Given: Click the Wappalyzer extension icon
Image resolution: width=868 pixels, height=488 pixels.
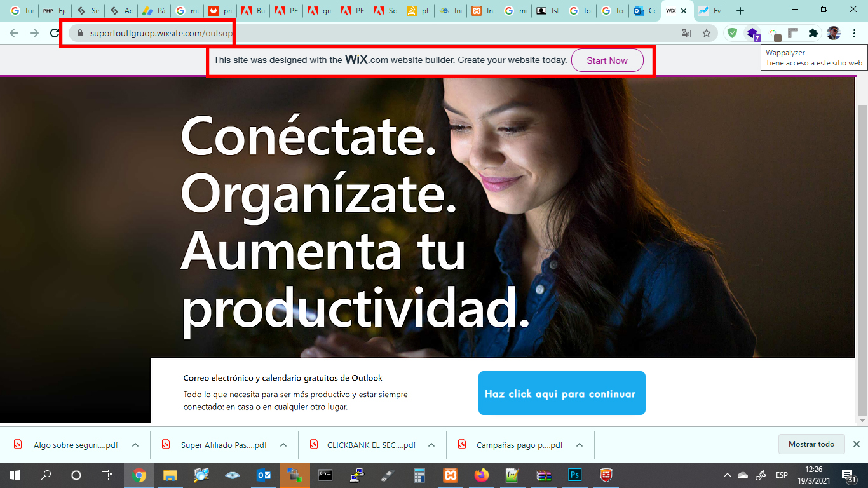Looking at the screenshot, I should [x=752, y=34].
